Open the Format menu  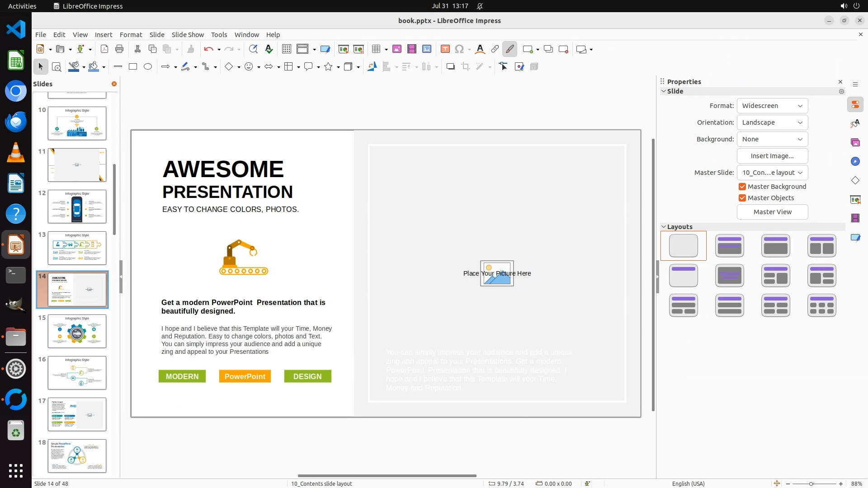point(131,35)
